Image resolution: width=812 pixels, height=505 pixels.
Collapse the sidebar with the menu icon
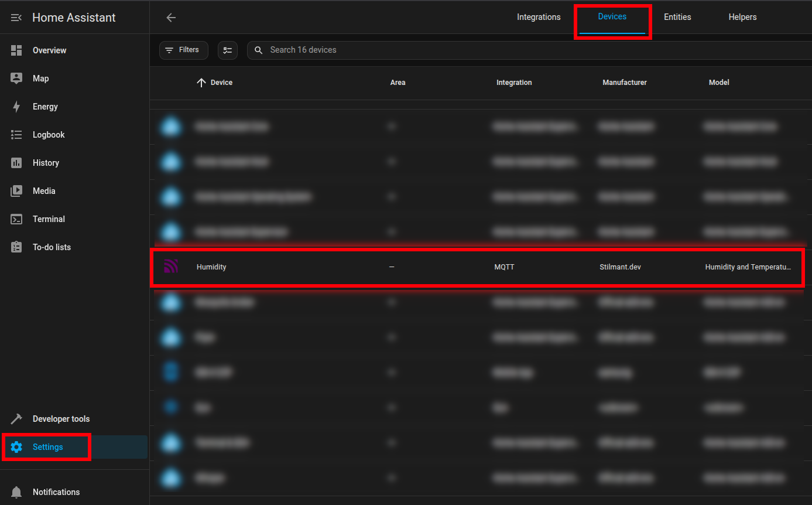click(x=16, y=18)
